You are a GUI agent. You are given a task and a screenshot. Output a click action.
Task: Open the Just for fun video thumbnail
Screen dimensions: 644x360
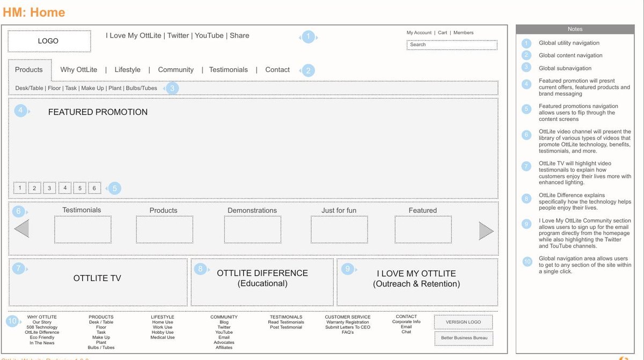(340, 229)
